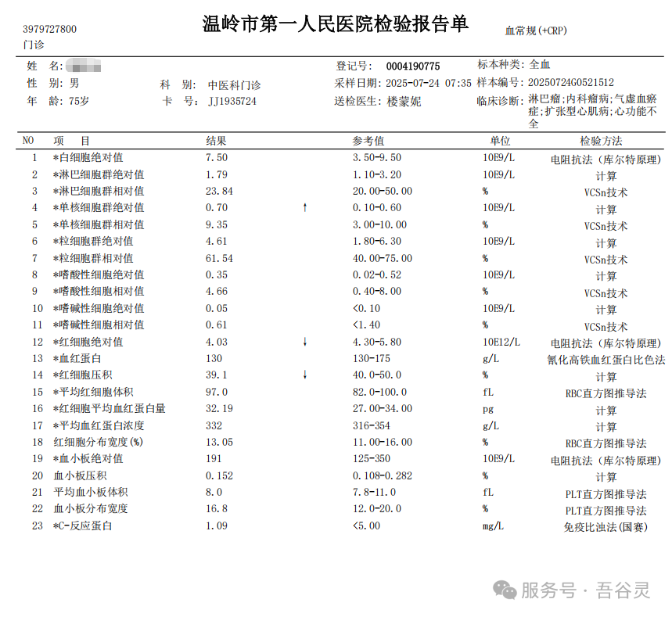Click the up arrow flag beside result 0.70
Viewport: 672px width, 617px height.
pos(305,208)
